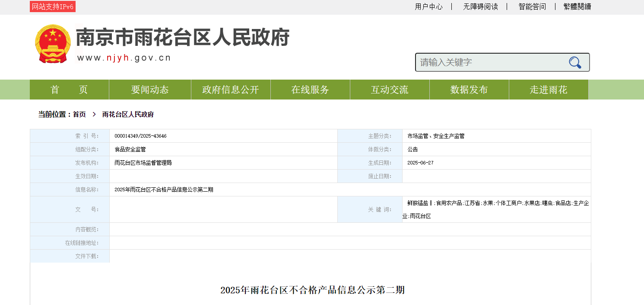Open 要闻动态 navigation tab
Image resolution: width=644 pixels, height=305 pixels.
click(x=150, y=90)
